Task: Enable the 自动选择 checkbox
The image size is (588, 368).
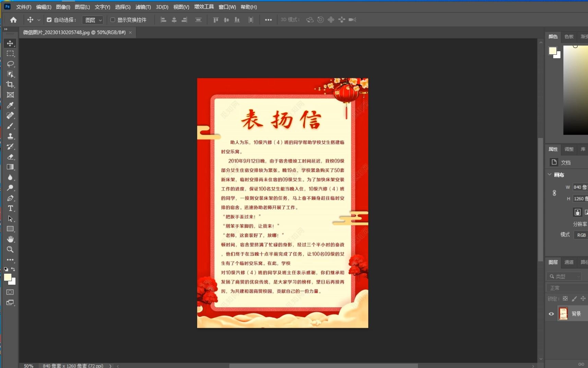Action: (x=49, y=20)
